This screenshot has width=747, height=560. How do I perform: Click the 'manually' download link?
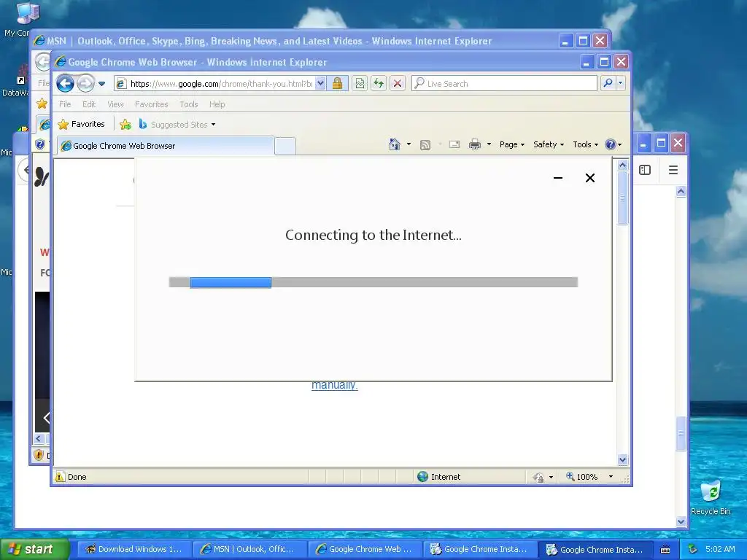[x=334, y=385]
